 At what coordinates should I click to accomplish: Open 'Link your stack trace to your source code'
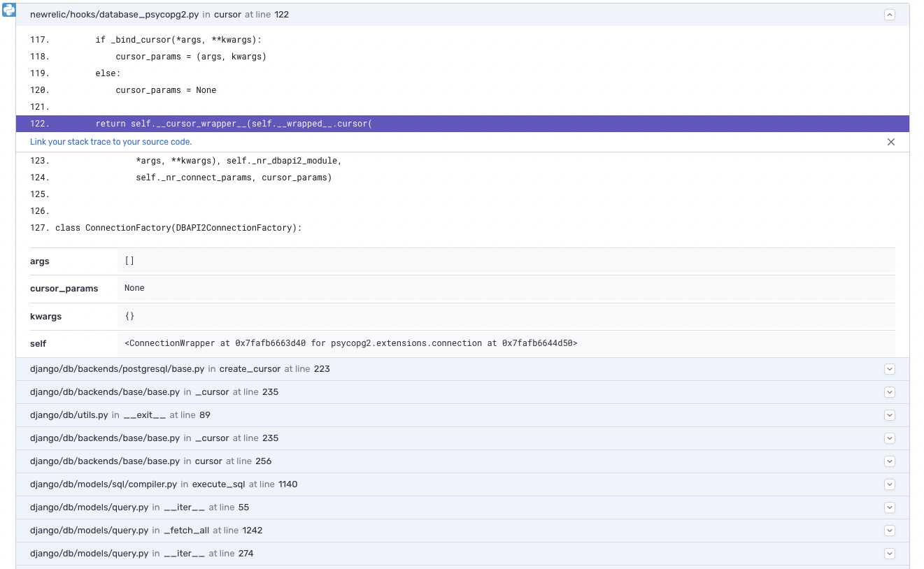tap(111, 142)
